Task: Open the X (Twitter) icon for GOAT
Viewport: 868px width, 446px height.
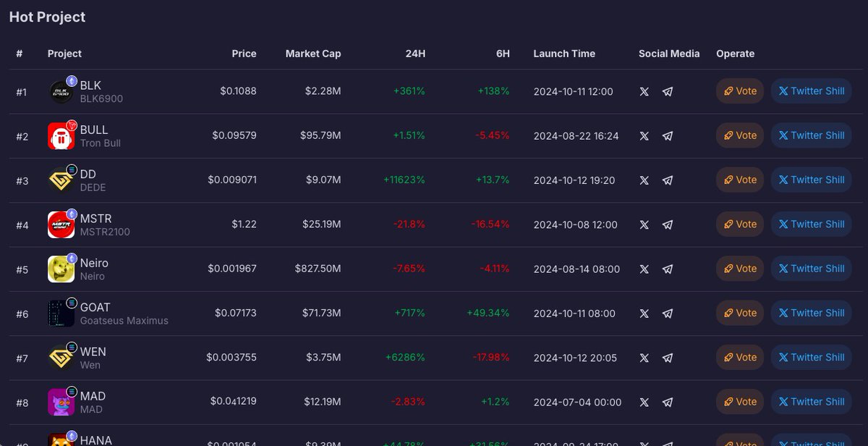Action: (x=644, y=314)
